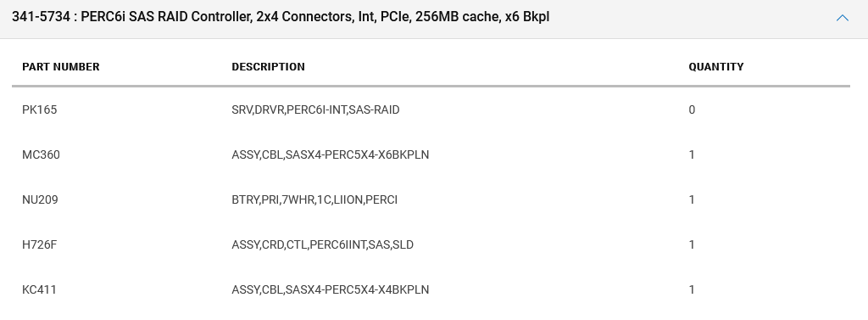Click description ASSY,CRD,CTL,PERC6IINT,SAS,SLD

[322, 244]
